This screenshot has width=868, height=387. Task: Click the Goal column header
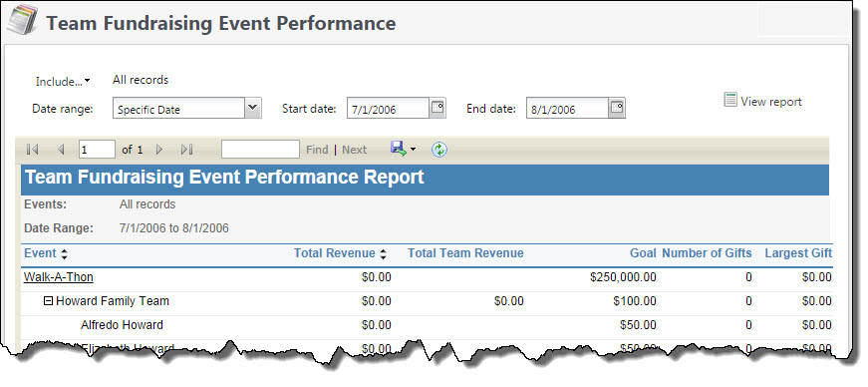click(x=643, y=253)
